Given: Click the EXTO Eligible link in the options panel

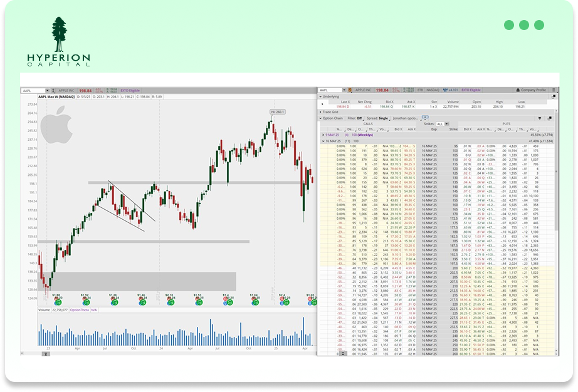Looking at the screenshot, I should [471, 90].
